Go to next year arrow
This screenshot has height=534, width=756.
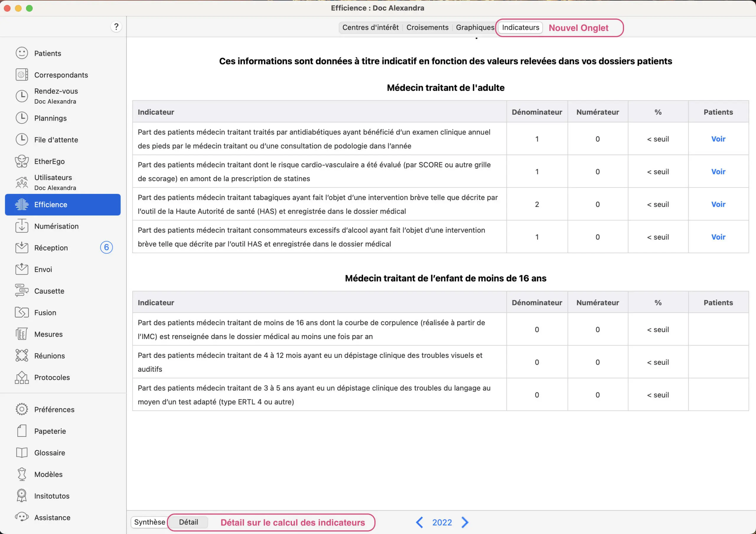[x=465, y=522]
